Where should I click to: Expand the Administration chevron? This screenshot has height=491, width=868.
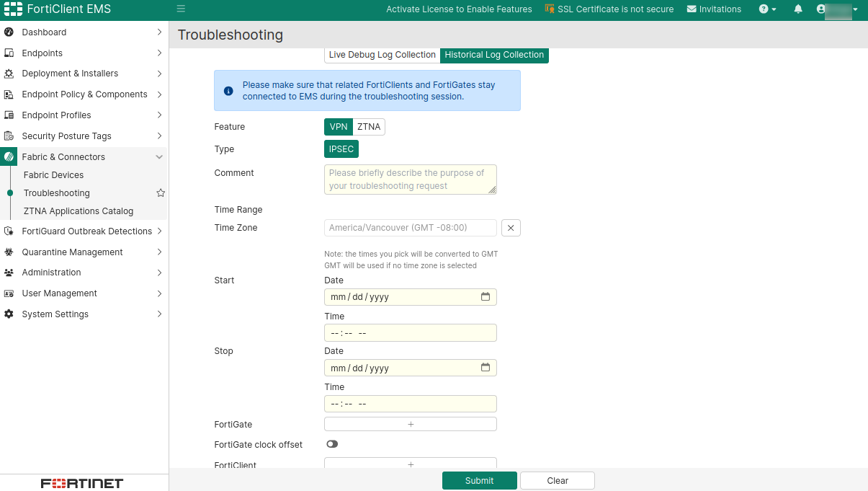(x=159, y=273)
